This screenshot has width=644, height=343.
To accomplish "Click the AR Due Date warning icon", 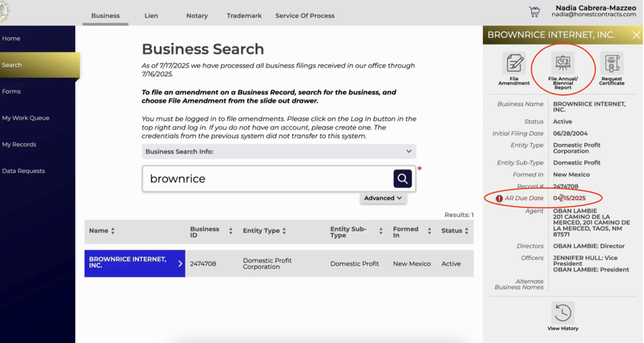I will (499, 198).
